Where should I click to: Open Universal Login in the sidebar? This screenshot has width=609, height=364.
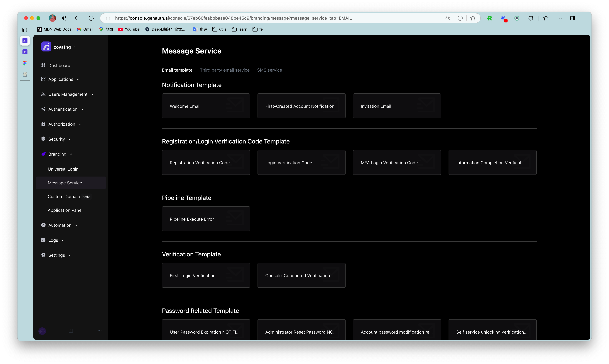[x=63, y=169]
